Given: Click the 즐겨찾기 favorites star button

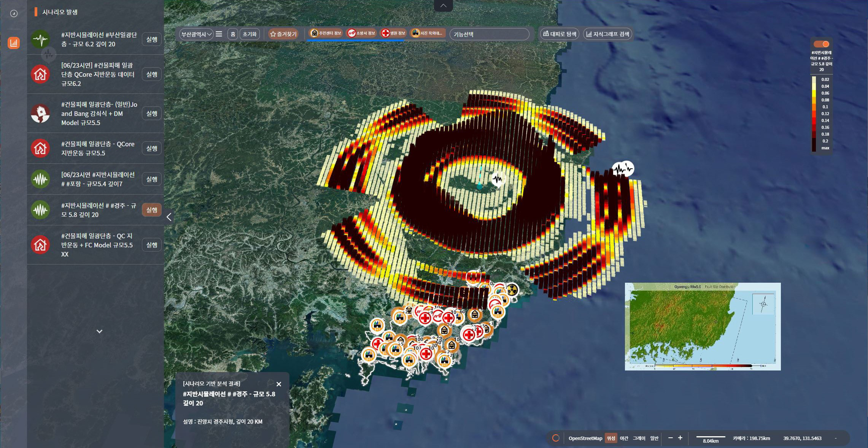Looking at the screenshot, I should [x=283, y=34].
